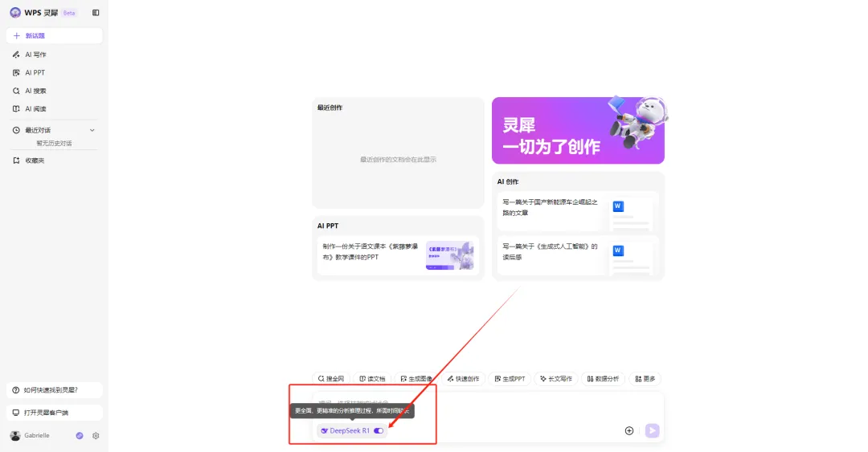868x452 pixels.
Task: Open AI PPT in the sidebar
Action: (55, 72)
